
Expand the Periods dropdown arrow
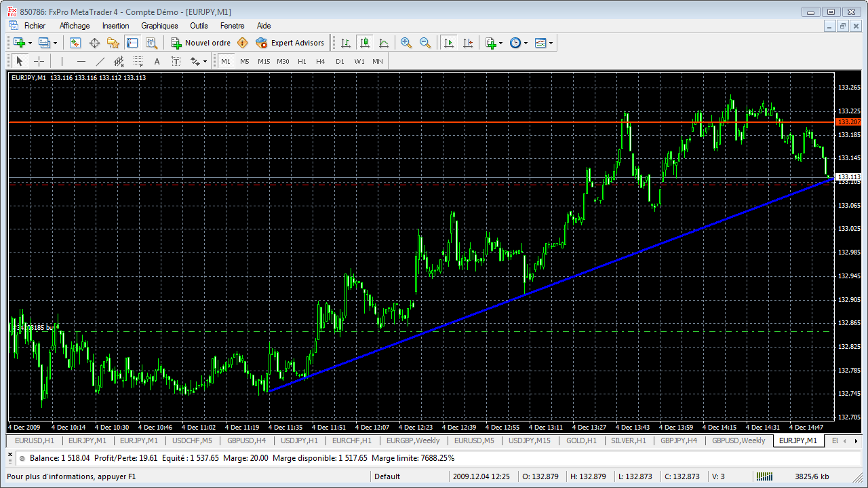(526, 43)
